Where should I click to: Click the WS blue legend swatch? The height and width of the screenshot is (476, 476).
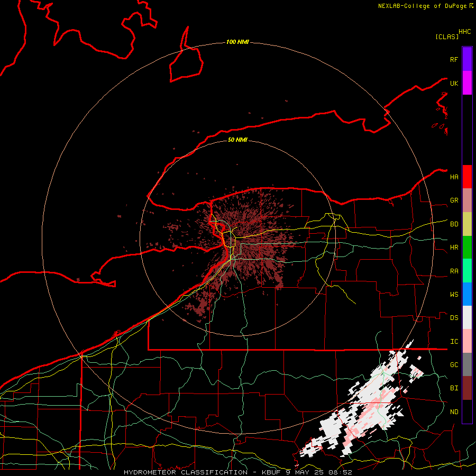click(467, 294)
